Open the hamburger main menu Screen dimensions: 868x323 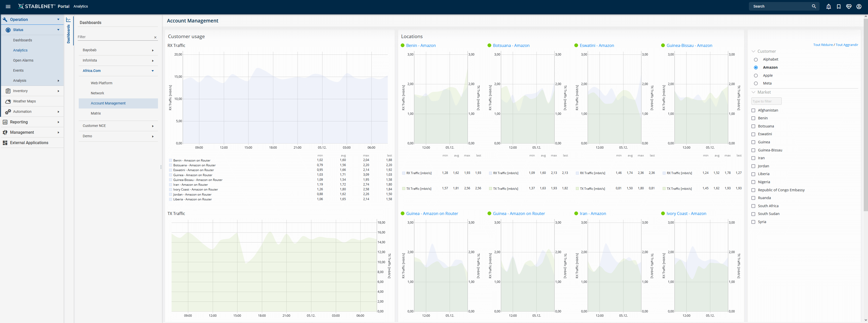[x=8, y=6]
